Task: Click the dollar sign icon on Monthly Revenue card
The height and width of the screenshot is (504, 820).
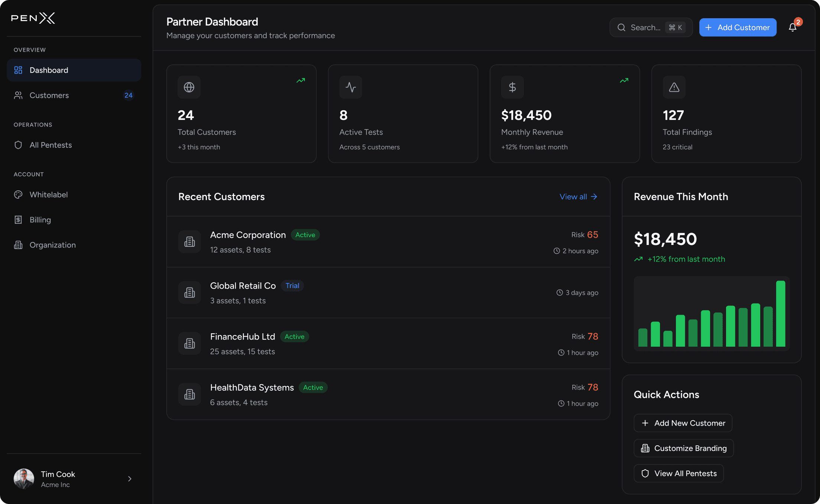Action: 512,87
